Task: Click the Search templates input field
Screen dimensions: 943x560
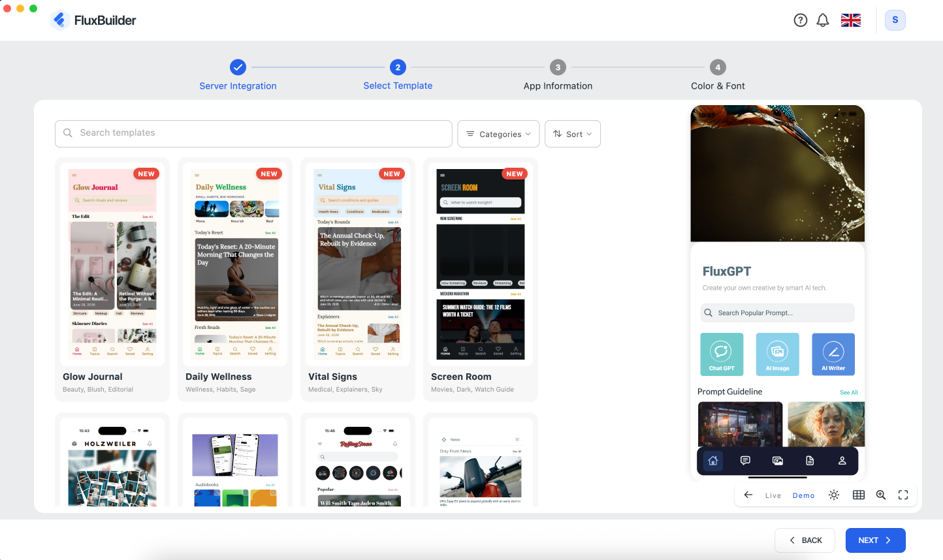Action: (253, 134)
